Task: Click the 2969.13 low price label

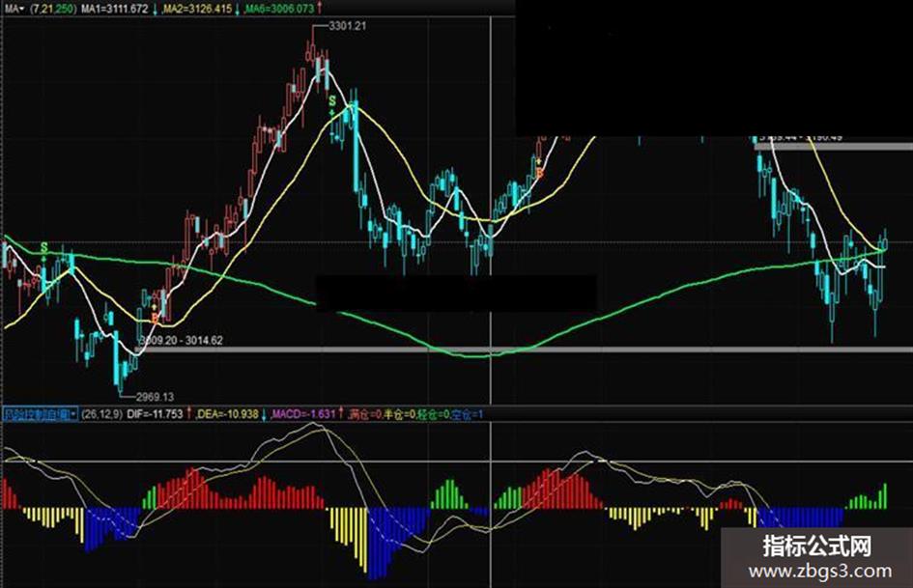Action: click(x=155, y=397)
